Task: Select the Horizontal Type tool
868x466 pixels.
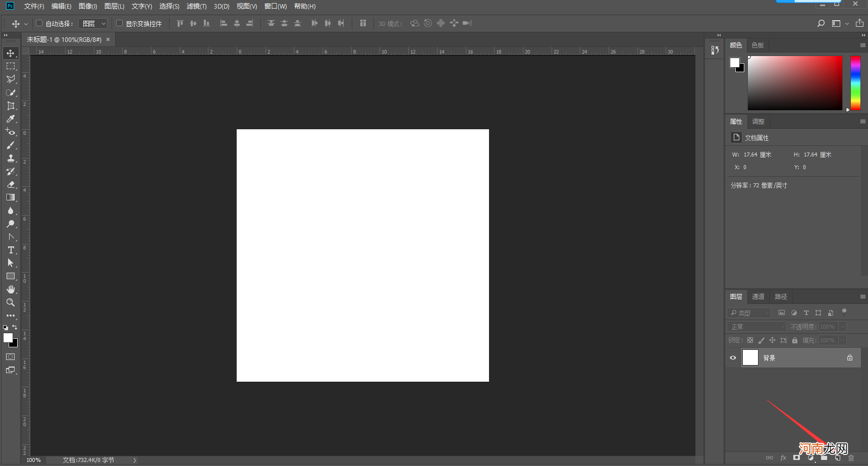Action: (11, 250)
